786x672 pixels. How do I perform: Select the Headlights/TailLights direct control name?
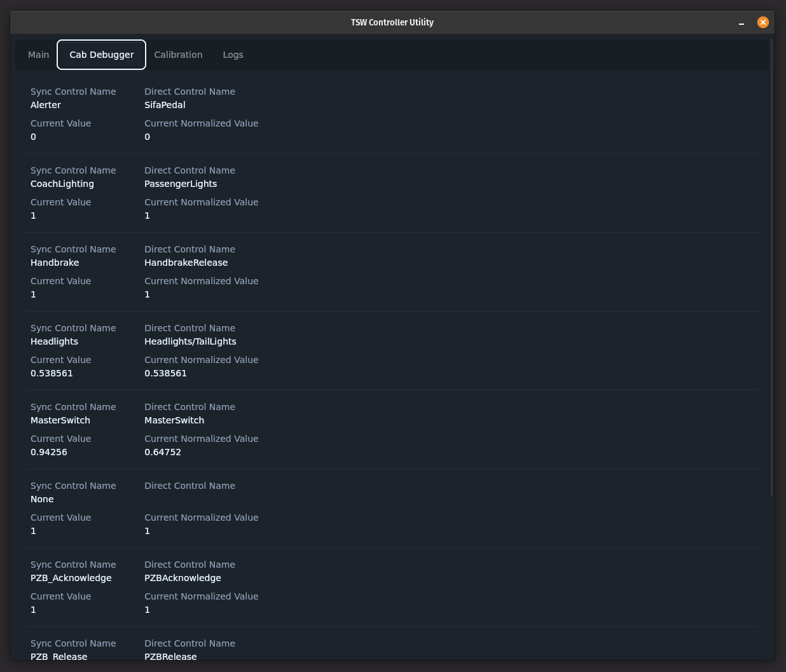tap(190, 341)
